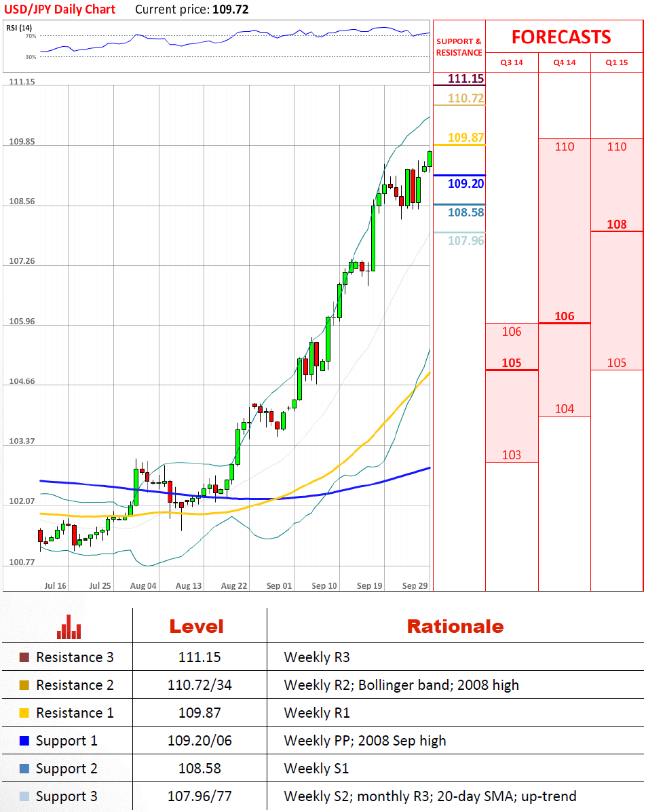
Task: Click the red bar chart icon
Action: point(69,627)
